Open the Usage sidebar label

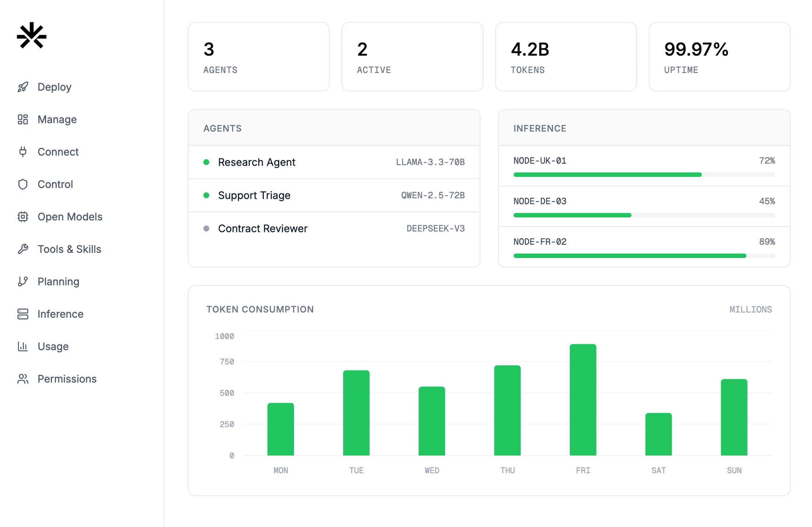pos(53,346)
